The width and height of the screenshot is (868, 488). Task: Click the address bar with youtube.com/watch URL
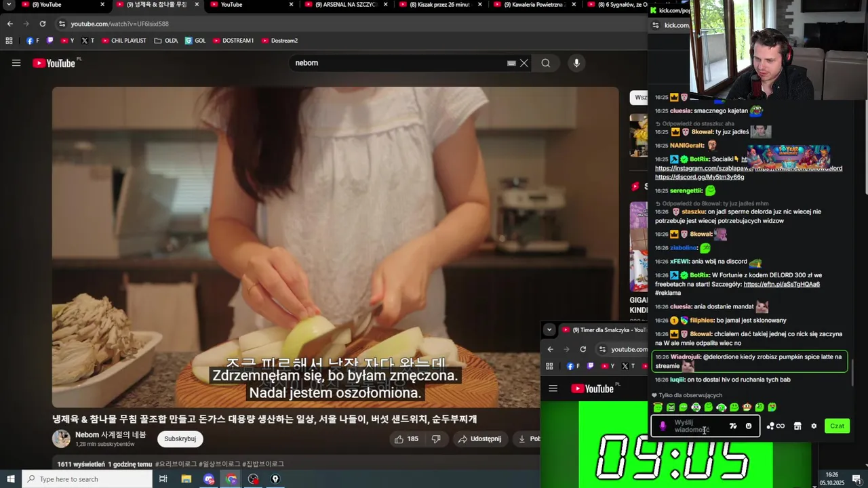[346, 24]
